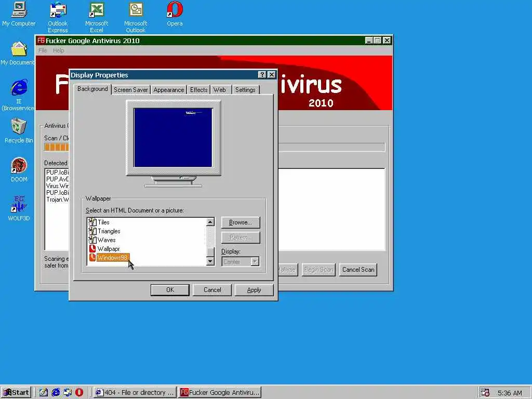Click the Waves bitmap icon
The width and height of the screenshot is (532, 399).
[x=92, y=240]
